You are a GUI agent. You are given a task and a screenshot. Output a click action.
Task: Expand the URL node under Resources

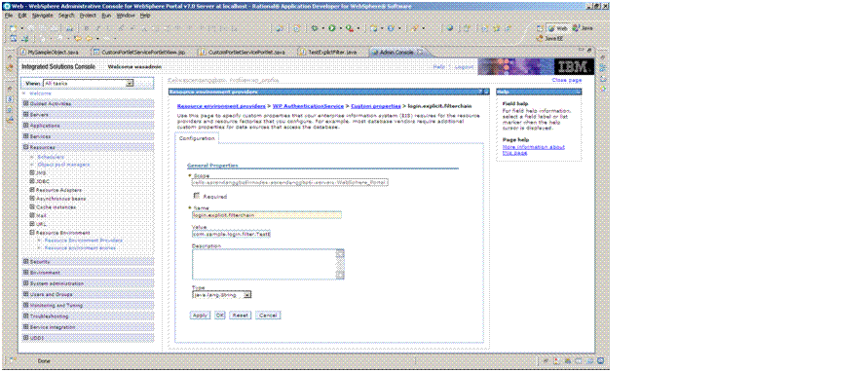(32, 224)
